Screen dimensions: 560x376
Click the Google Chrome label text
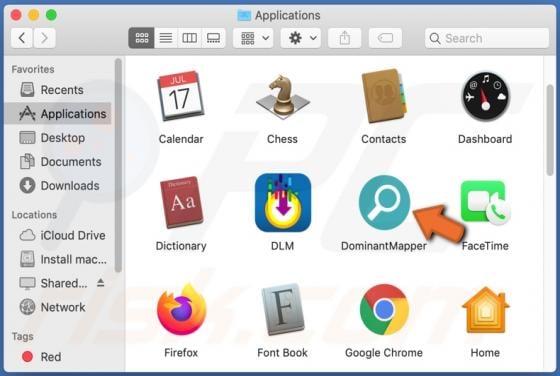pos(384,353)
